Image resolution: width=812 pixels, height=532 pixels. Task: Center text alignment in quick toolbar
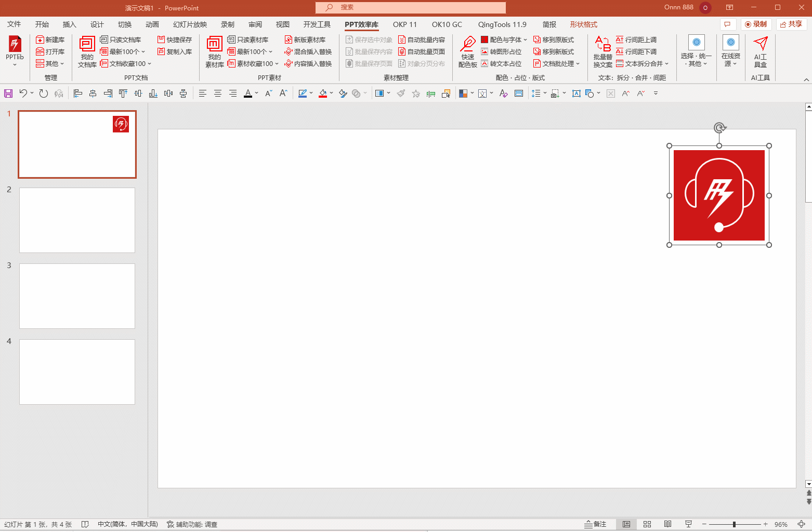tap(218, 94)
